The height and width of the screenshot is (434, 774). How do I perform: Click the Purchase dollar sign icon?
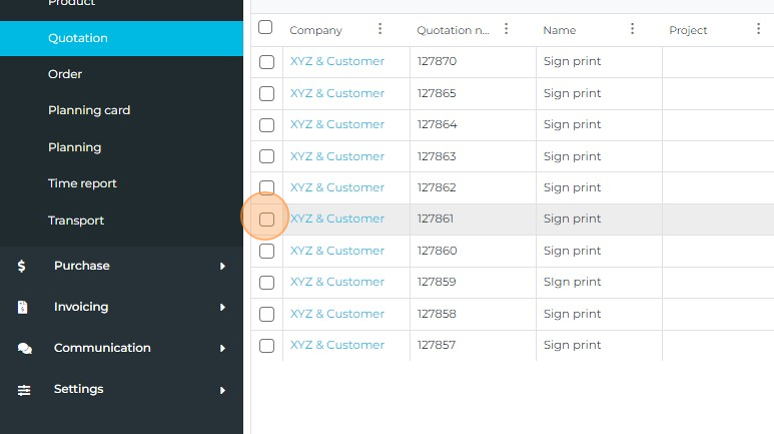[22, 266]
